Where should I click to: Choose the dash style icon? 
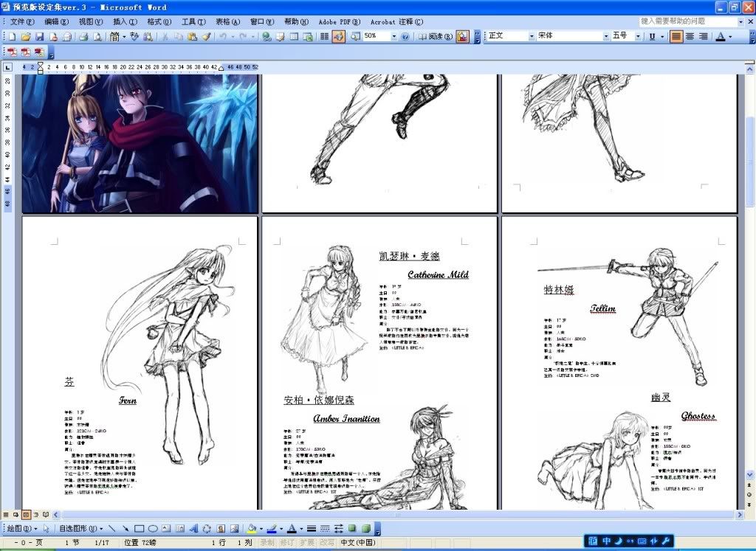325,528
